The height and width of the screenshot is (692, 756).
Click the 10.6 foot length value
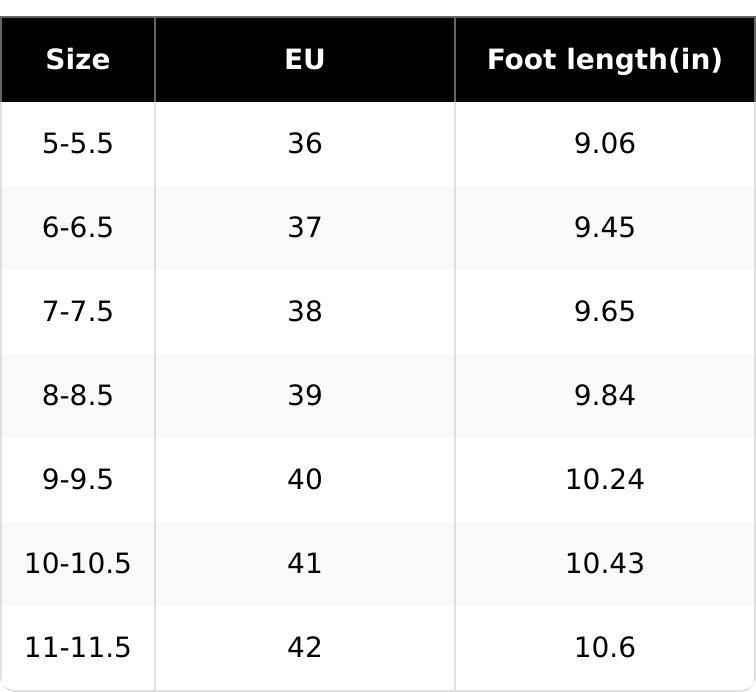coord(604,648)
